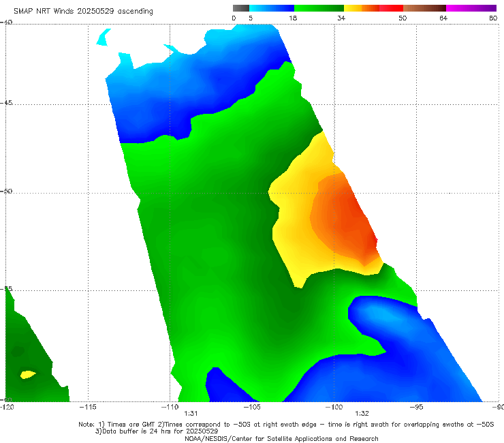Click the color bar label '64'
This screenshot has width=504, height=443.
443,18
